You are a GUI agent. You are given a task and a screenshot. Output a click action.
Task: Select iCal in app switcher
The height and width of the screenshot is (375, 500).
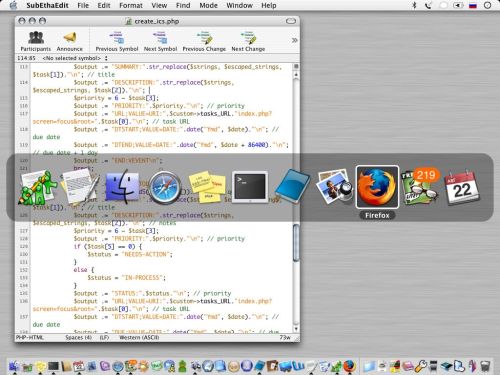click(462, 187)
